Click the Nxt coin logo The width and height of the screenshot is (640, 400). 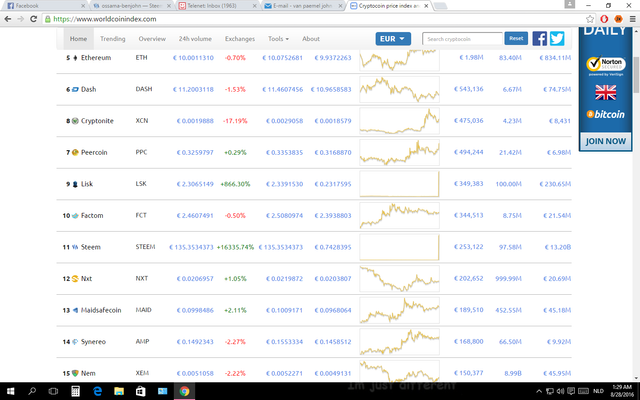(x=75, y=279)
